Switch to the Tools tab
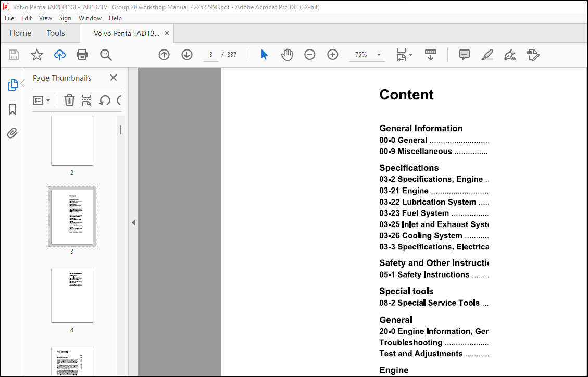Image resolution: width=588 pixels, height=377 pixels. 56,33
